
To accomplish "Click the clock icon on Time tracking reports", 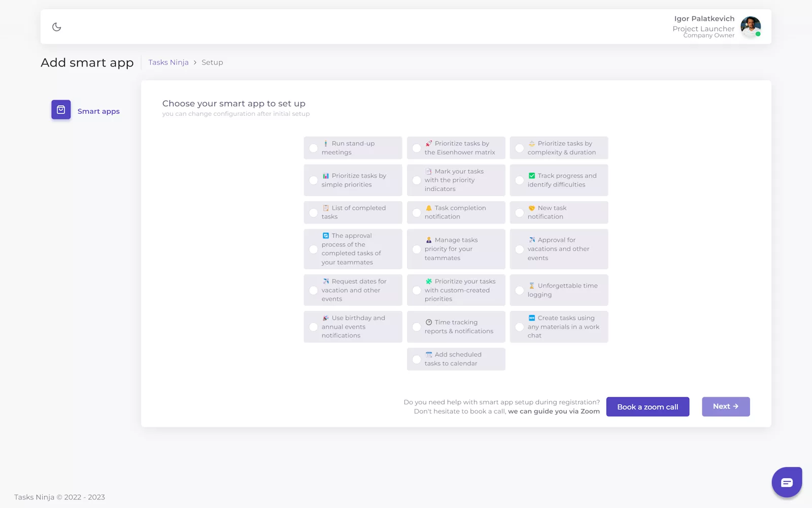I will pyautogui.click(x=429, y=323).
